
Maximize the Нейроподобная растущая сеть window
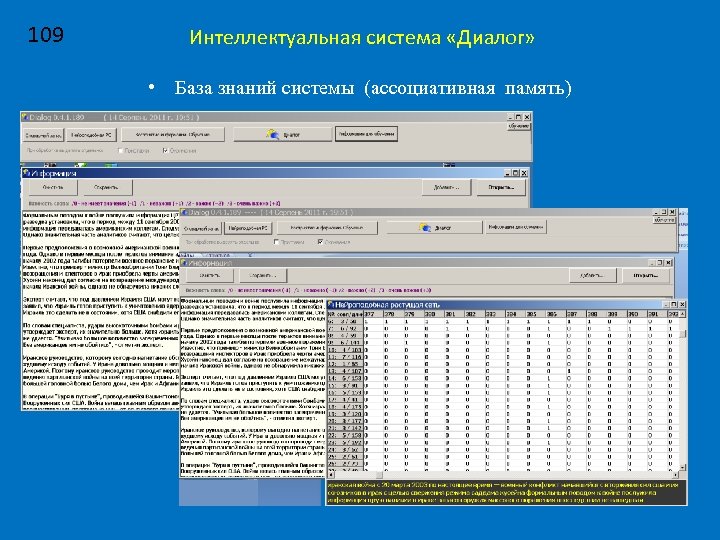click(674, 304)
